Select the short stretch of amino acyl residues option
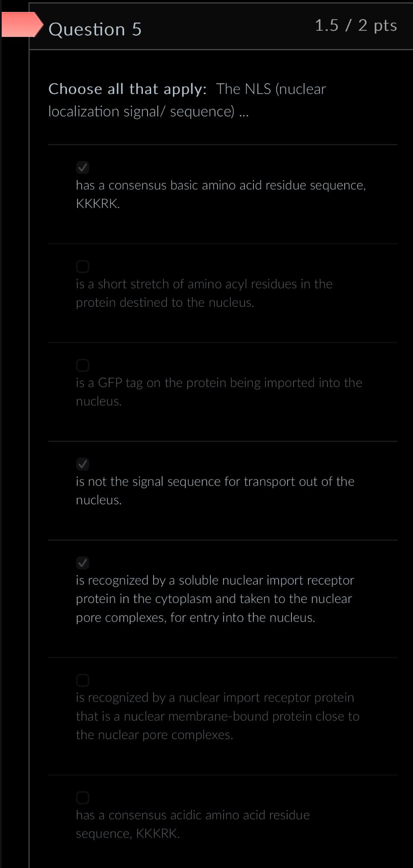 tap(83, 267)
